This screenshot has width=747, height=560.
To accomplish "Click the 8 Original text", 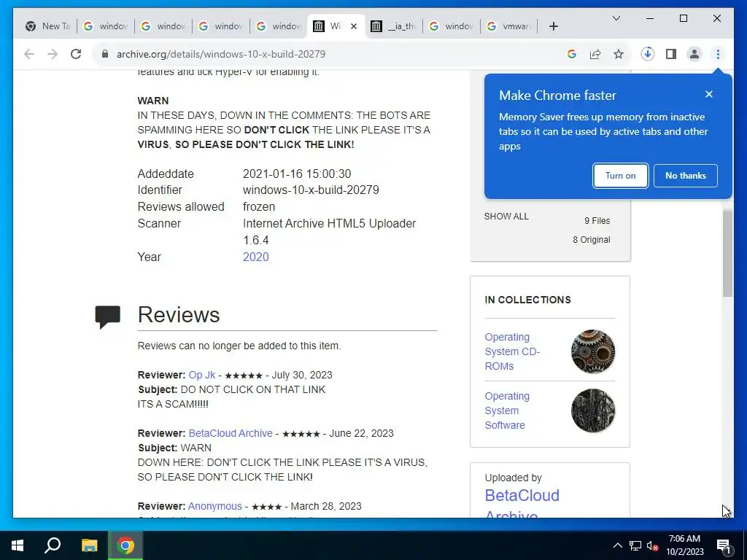I will [591, 239].
